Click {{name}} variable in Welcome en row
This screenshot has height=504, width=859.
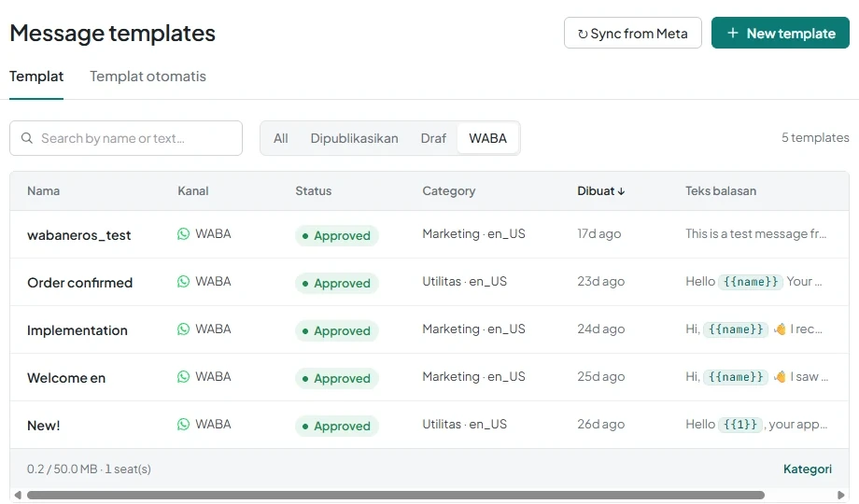click(736, 377)
